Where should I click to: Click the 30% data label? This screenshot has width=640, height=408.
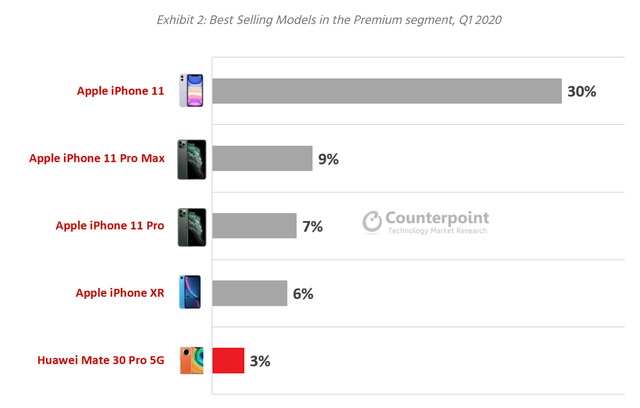581,91
